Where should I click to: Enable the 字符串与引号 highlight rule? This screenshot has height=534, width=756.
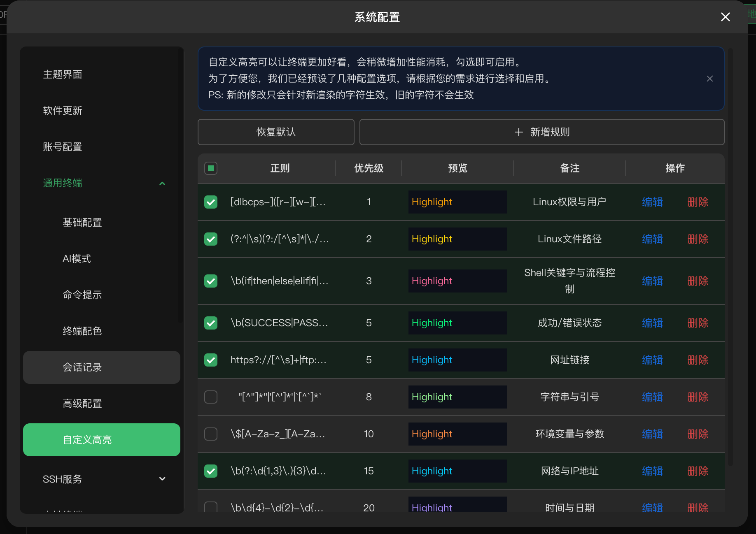pyautogui.click(x=210, y=397)
